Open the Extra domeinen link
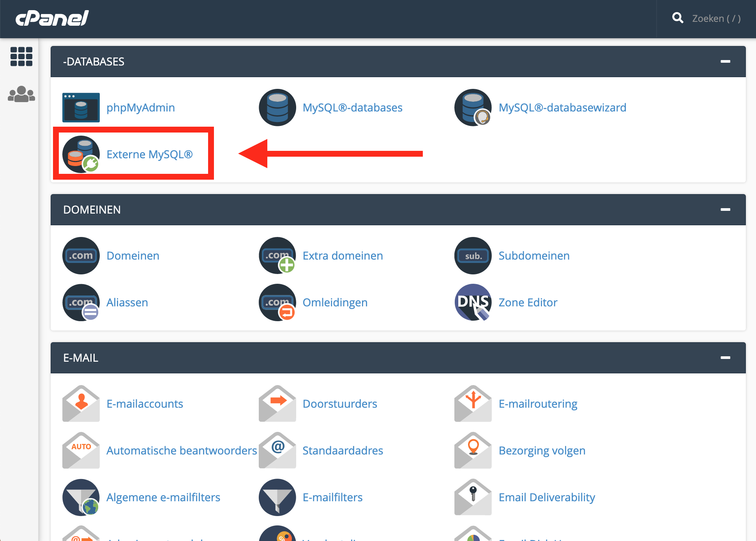Image resolution: width=756 pixels, height=541 pixels. pos(343,256)
